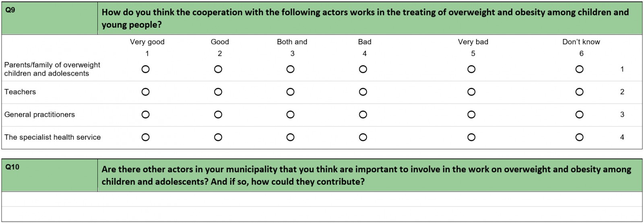
Task: Choose 'Bad' for specialist health service
Action: (363, 137)
